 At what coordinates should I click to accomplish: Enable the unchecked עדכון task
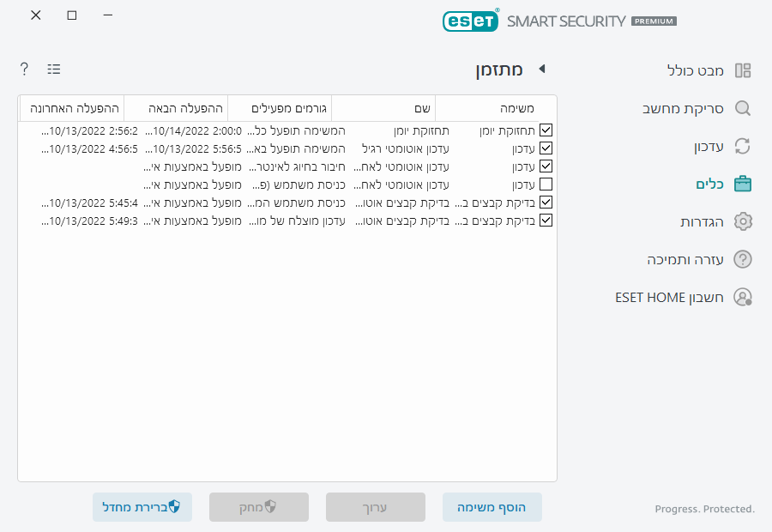pos(546,184)
